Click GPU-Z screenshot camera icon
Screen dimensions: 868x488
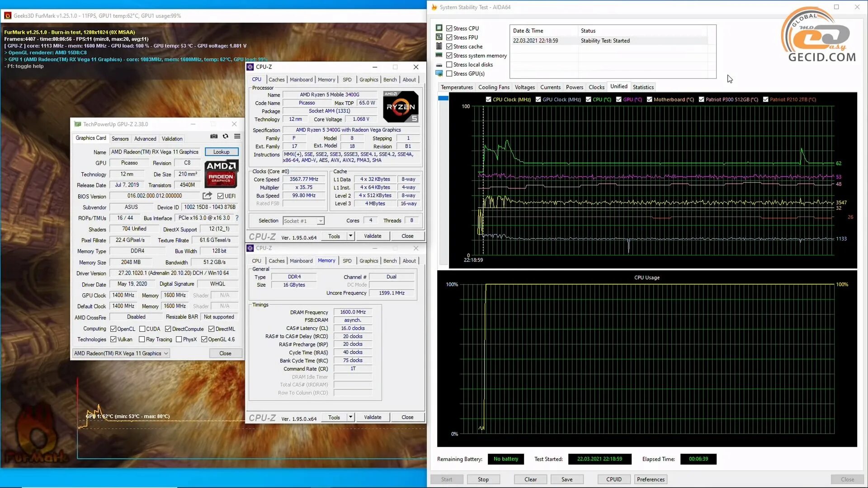[x=214, y=136]
